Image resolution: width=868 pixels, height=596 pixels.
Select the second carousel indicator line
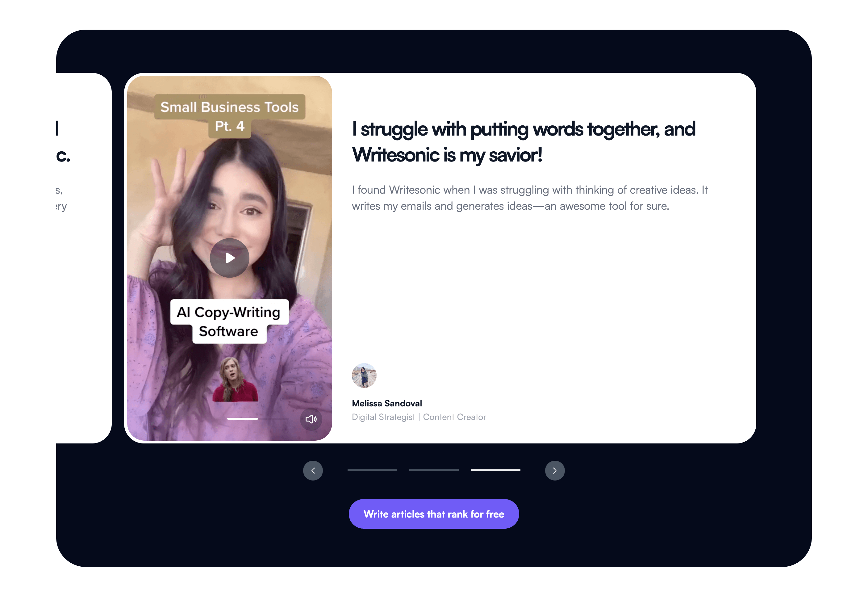coord(434,470)
